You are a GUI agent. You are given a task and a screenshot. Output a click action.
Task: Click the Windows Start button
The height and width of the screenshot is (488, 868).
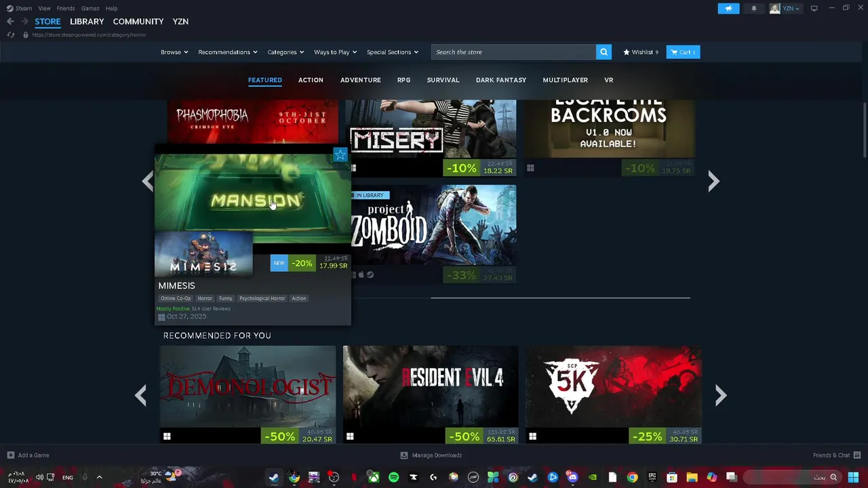(853, 477)
